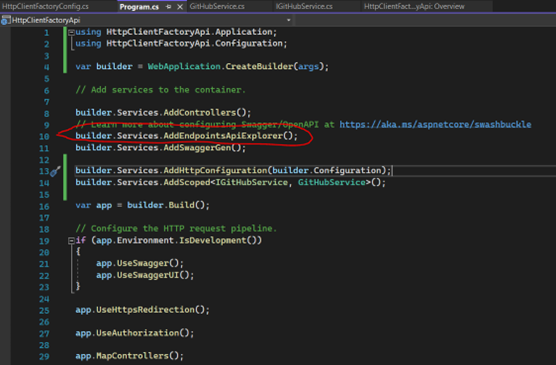Click AddHttpConfiguration on line 13
Viewport: 556px width, 365px height.
point(215,171)
